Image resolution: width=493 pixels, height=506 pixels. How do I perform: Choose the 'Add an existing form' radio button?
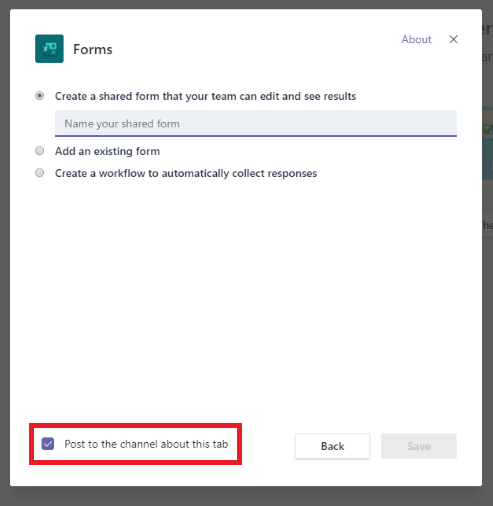coord(40,151)
